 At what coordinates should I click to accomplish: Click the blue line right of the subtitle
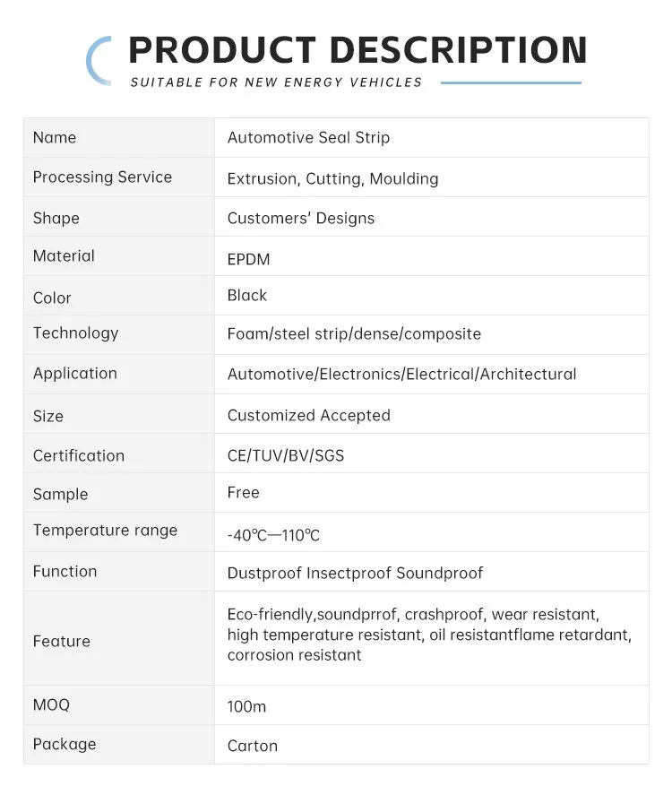click(511, 82)
